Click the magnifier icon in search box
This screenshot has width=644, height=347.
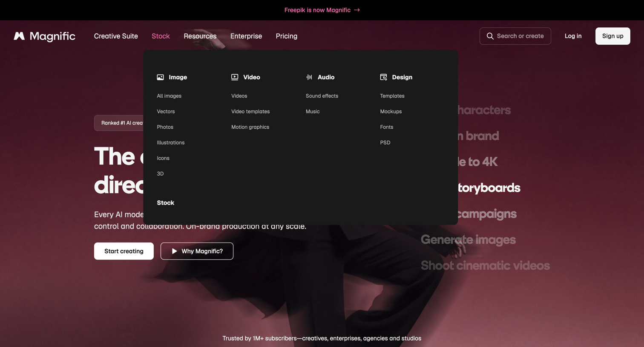click(x=490, y=36)
